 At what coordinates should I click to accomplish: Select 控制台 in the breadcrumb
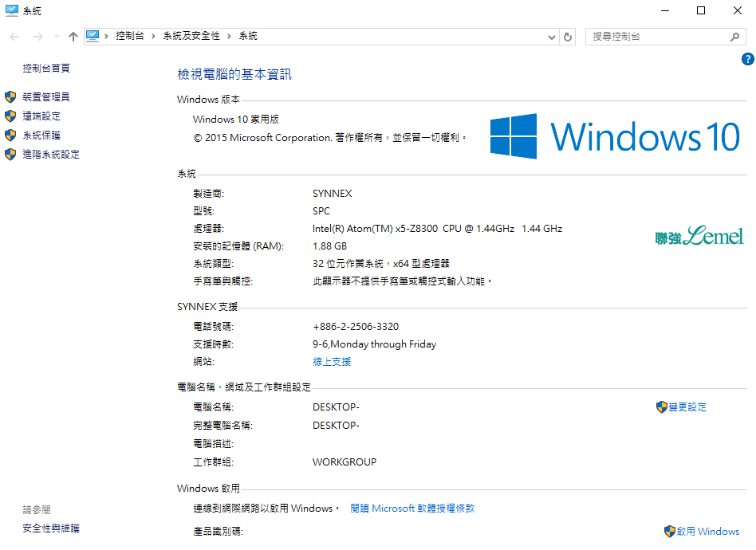pyautogui.click(x=130, y=36)
